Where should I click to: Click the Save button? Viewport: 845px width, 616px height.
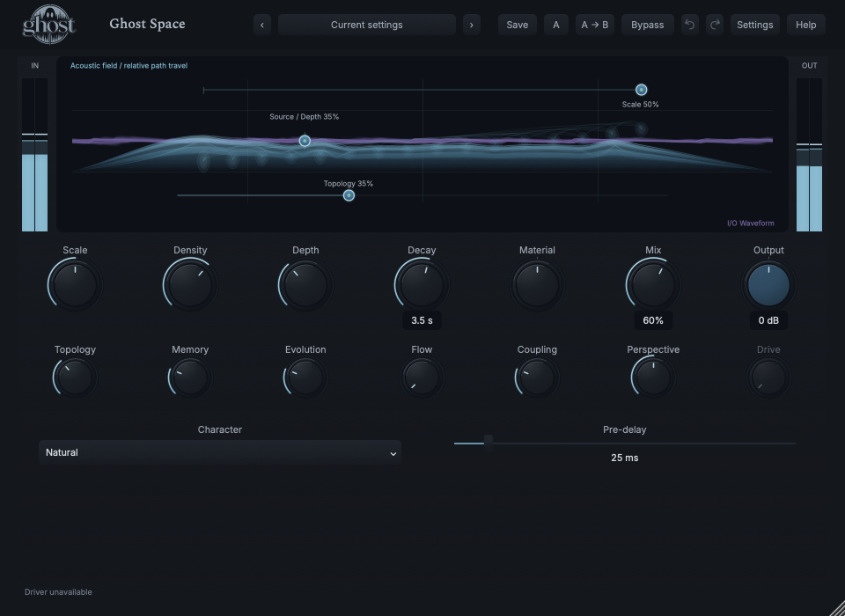coord(517,25)
